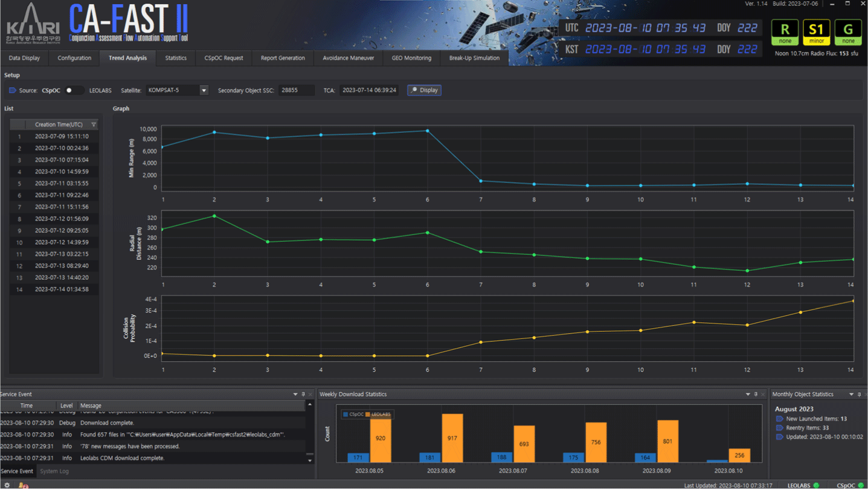
Task: Open the Avoidance Maneuver tab
Action: (x=348, y=58)
